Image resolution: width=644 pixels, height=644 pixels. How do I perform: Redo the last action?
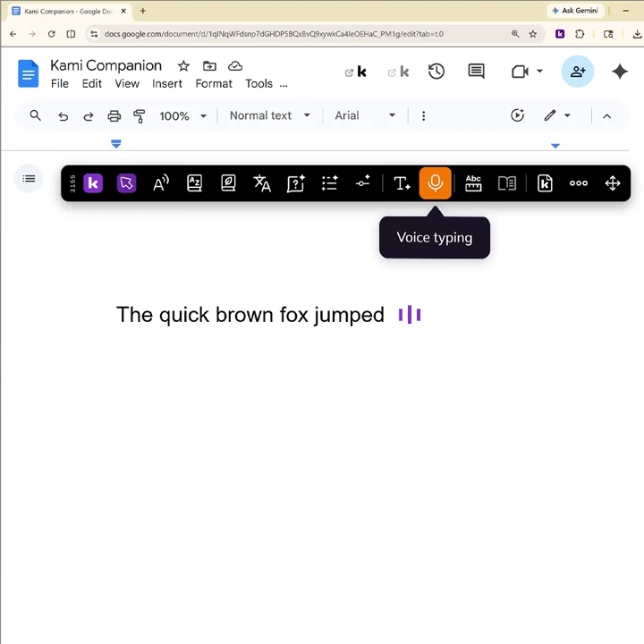pyautogui.click(x=89, y=116)
